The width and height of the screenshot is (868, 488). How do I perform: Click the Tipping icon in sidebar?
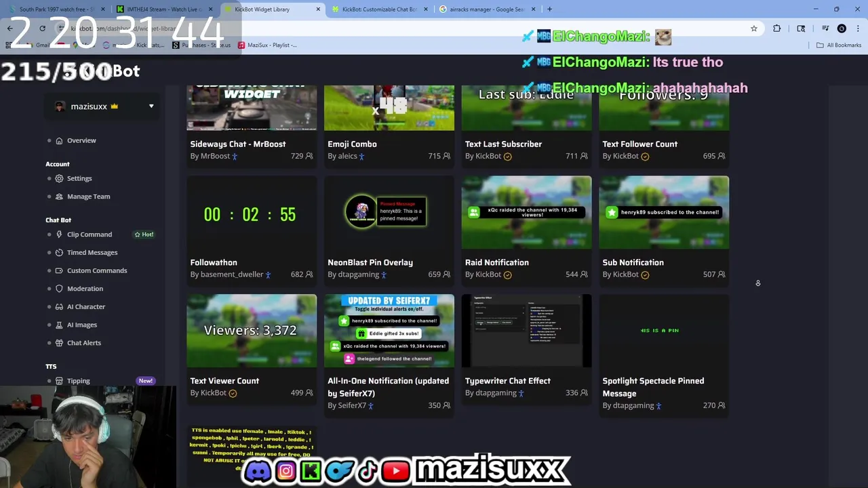(x=59, y=381)
